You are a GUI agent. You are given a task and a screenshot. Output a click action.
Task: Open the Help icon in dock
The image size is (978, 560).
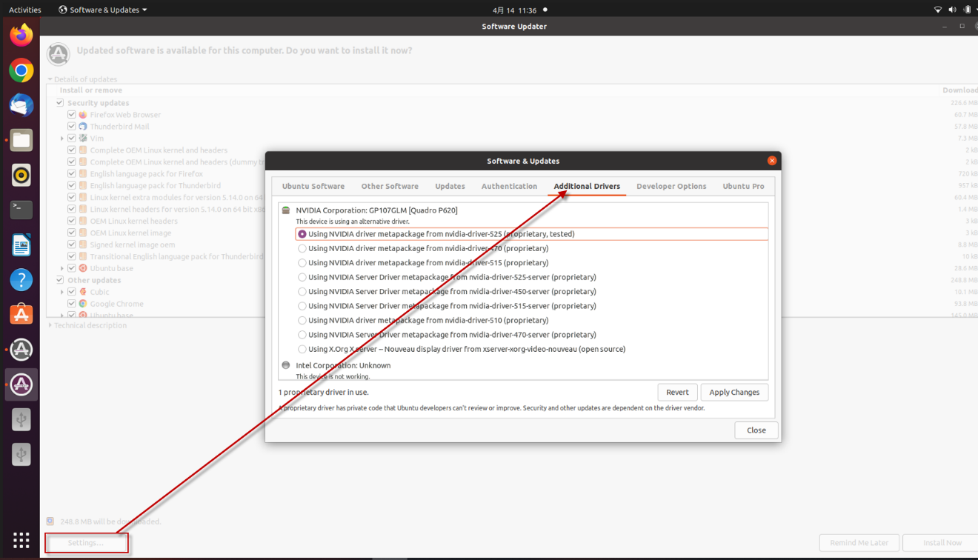coord(21,279)
